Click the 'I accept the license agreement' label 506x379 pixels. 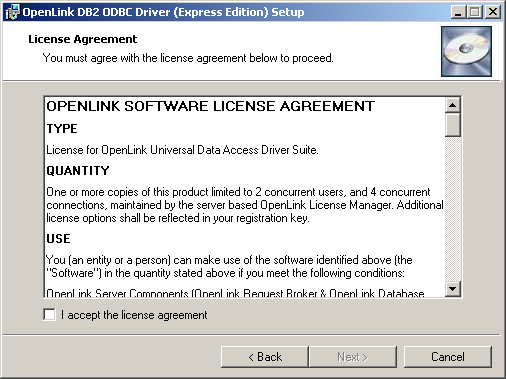134,315
